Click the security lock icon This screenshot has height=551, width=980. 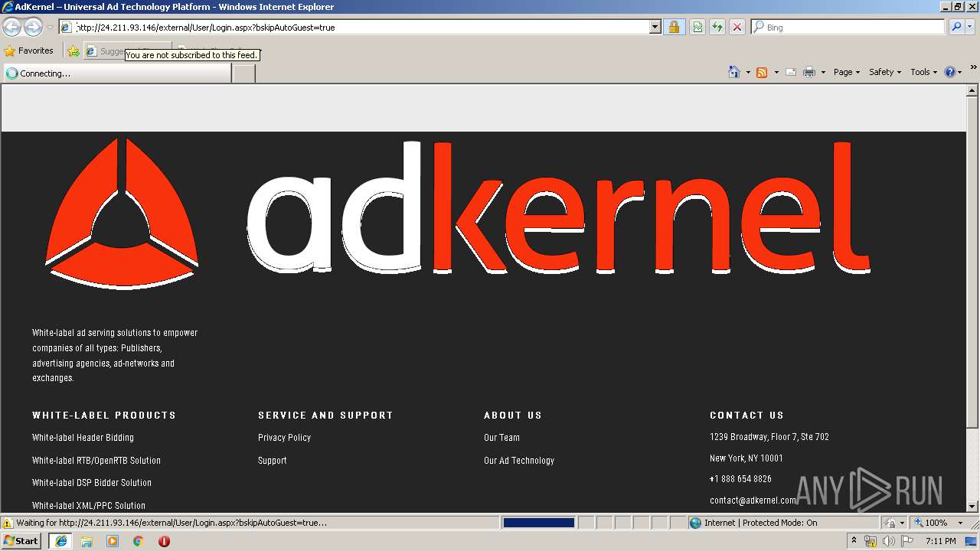(x=674, y=28)
